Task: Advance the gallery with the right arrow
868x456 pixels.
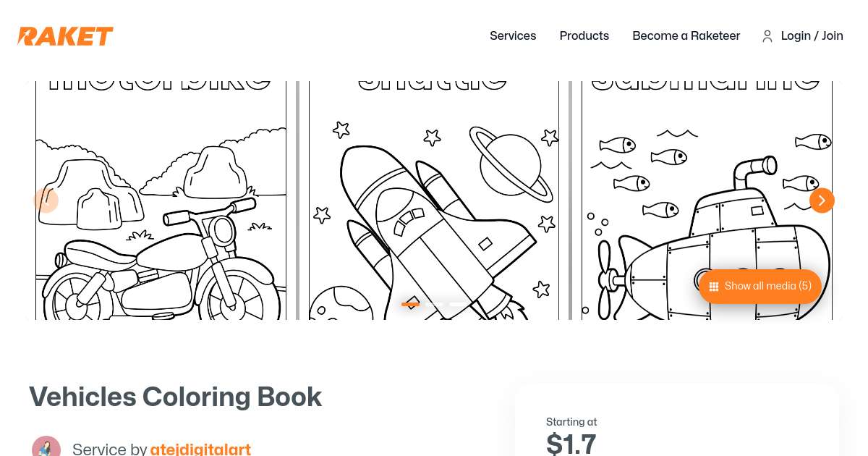Action: [x=822, y=200]
